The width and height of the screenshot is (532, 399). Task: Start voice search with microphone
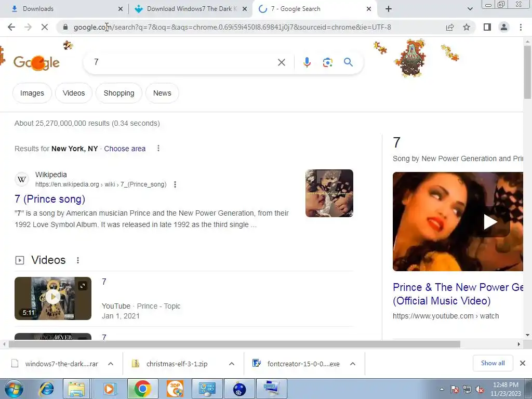coord(307,62)
